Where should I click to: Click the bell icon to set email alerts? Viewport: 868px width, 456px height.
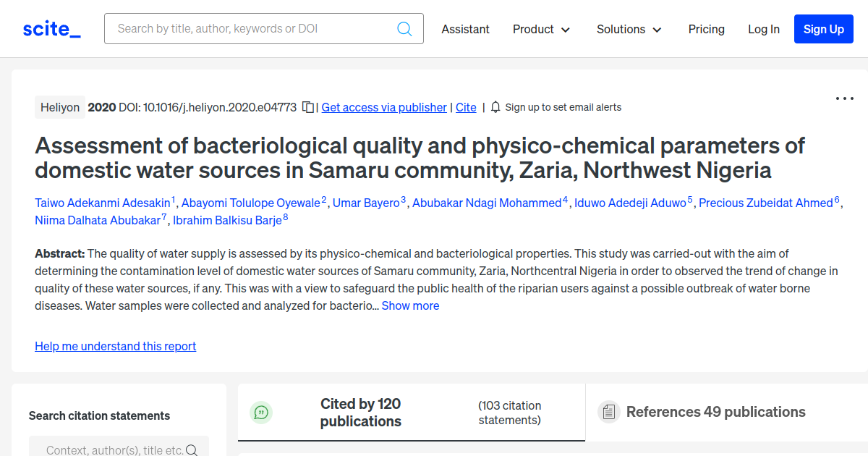pos(495,106)
